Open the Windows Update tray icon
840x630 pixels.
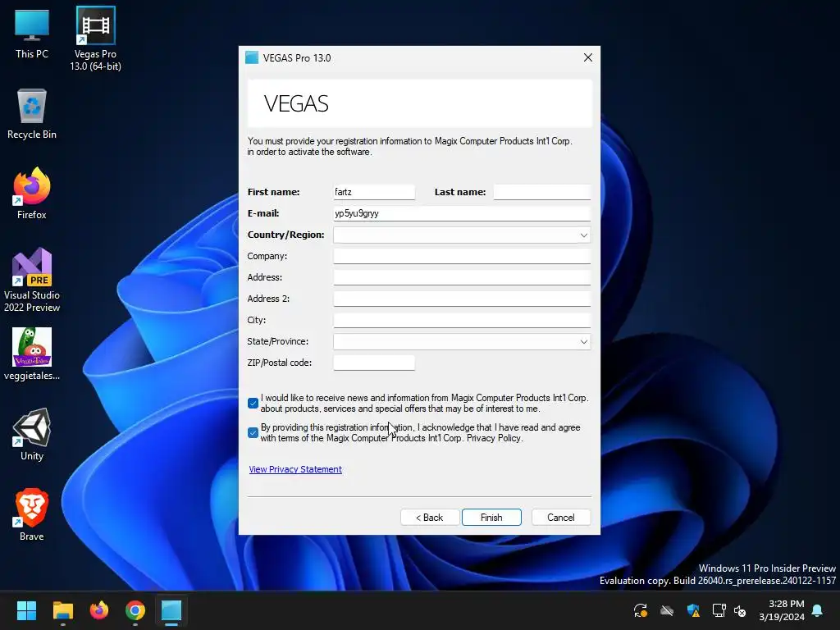(640, 610)
